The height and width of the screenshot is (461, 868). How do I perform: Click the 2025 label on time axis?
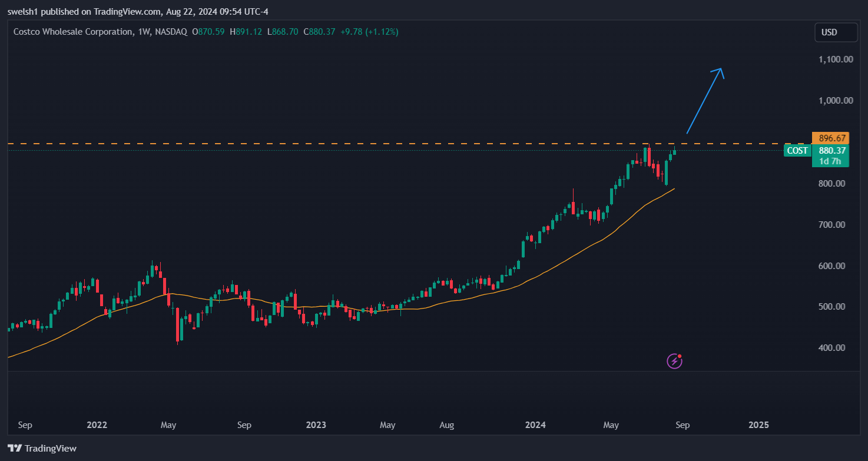[758, 424]
